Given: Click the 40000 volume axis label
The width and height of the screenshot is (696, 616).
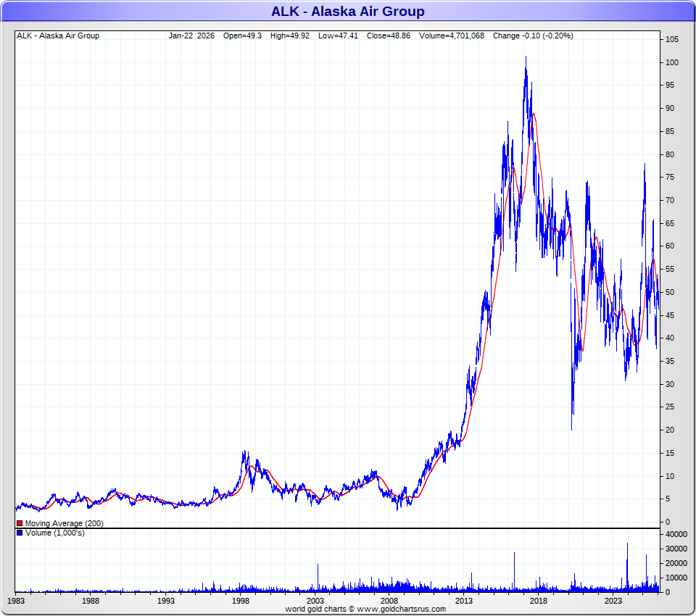Looking at the screenshot, I should click(x=676, y=534).
